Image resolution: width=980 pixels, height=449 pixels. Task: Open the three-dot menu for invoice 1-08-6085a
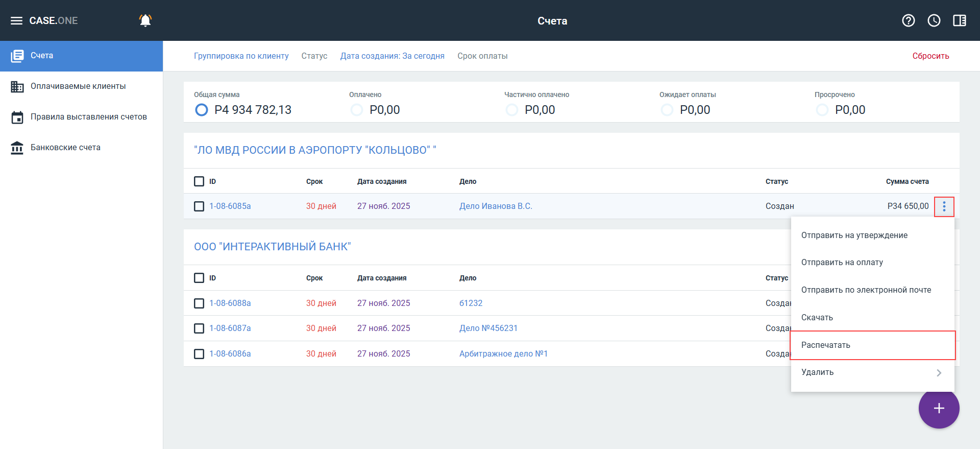pyautogui.click(x=944, y=206)
